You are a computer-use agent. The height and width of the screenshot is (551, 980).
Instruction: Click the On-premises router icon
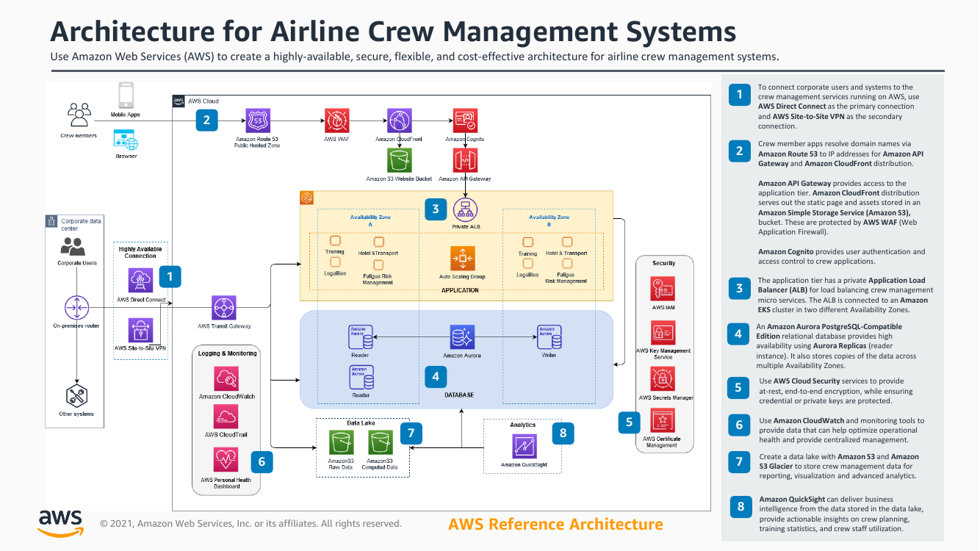(76, 307)
